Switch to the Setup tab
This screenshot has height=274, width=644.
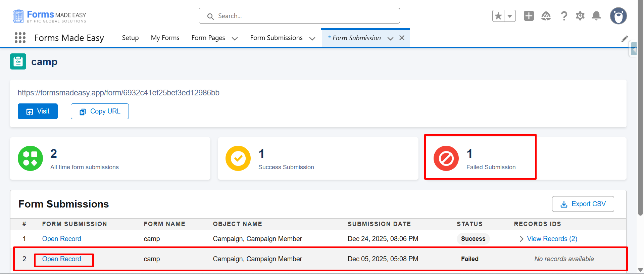pos(130,38)
